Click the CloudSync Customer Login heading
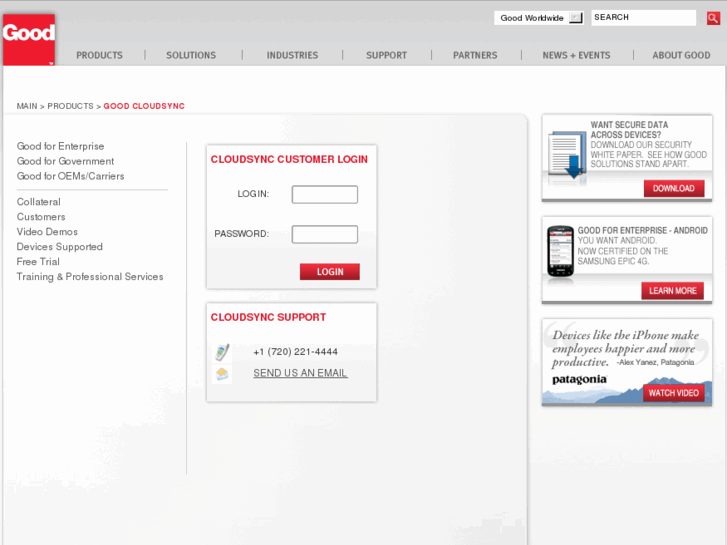This screenshot has width=727, height=545. coord(289,159)
